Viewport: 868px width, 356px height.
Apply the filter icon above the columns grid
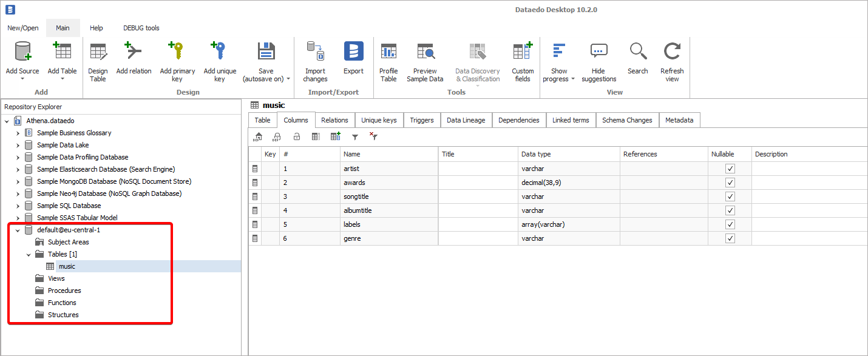tap(355, 136)
